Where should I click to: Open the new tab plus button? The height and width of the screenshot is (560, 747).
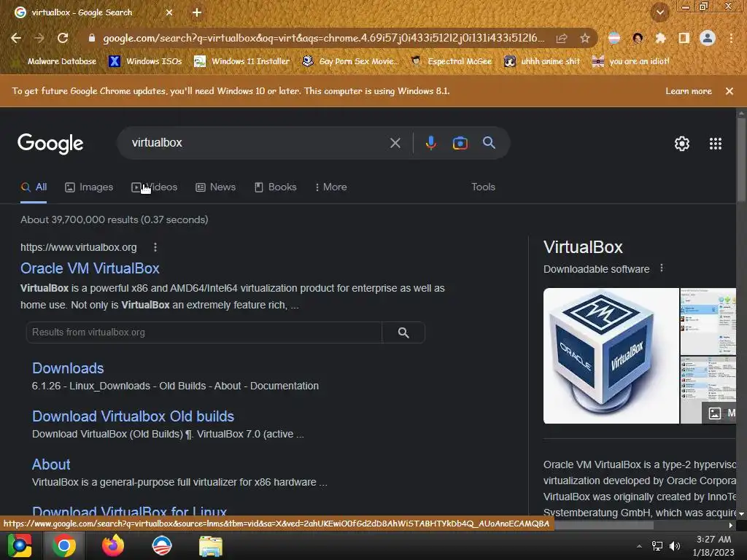point(197,12)
